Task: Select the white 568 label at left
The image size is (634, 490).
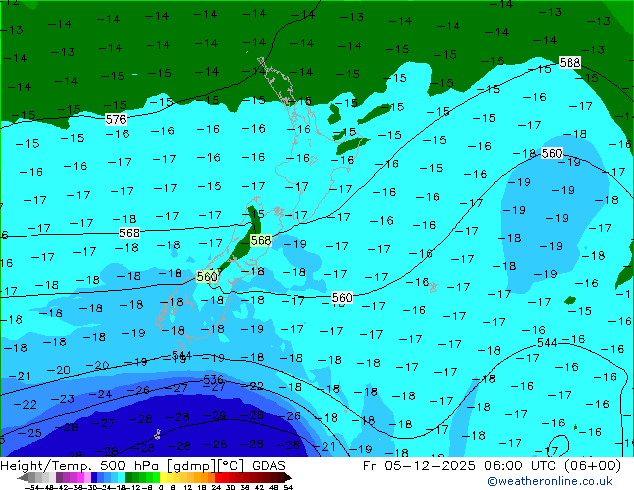Action: pos(129,233)
